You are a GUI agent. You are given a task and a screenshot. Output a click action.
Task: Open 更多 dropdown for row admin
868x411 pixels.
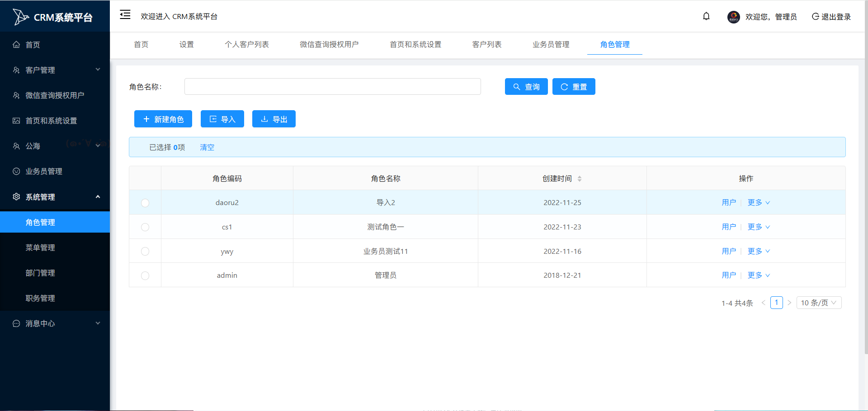759,275
